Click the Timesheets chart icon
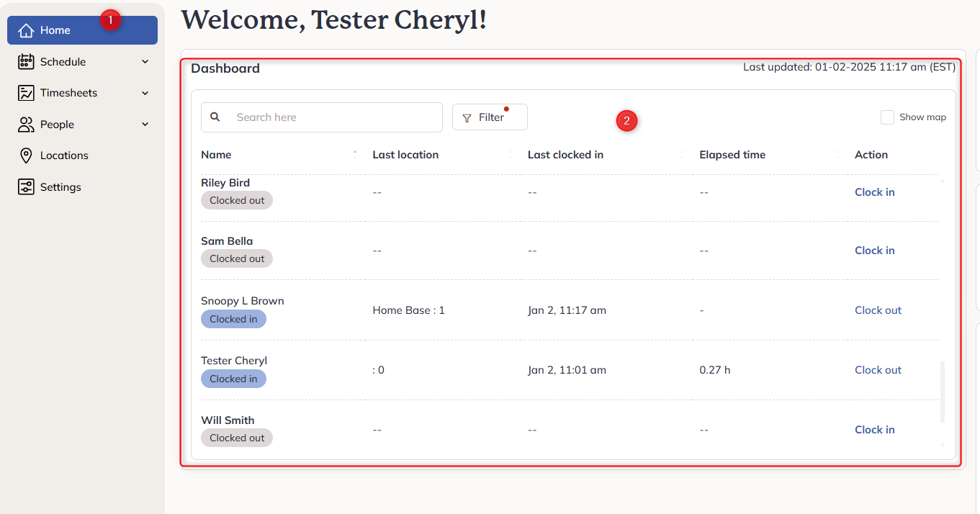The height and width of the screenshot is (514, 980). [26, 93]
